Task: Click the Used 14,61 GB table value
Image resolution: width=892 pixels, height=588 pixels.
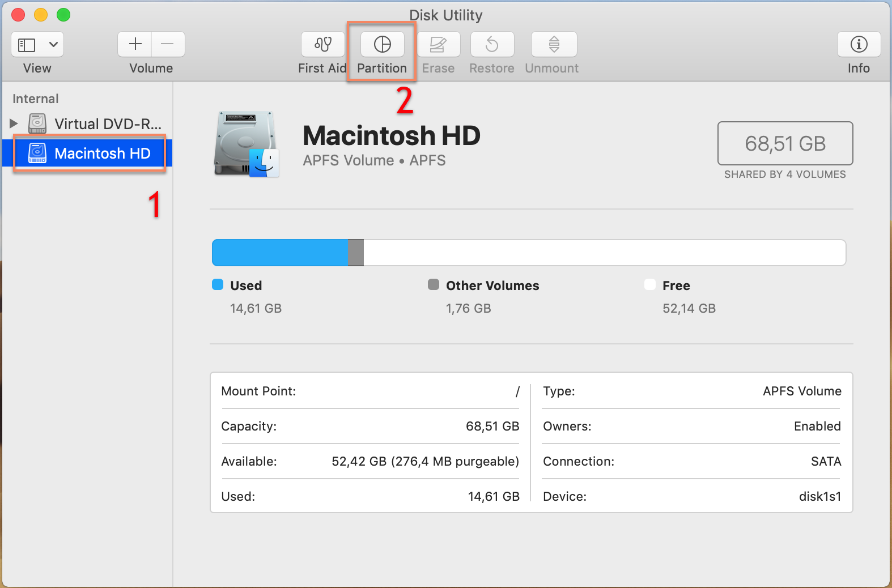Action: coord(494,496)
